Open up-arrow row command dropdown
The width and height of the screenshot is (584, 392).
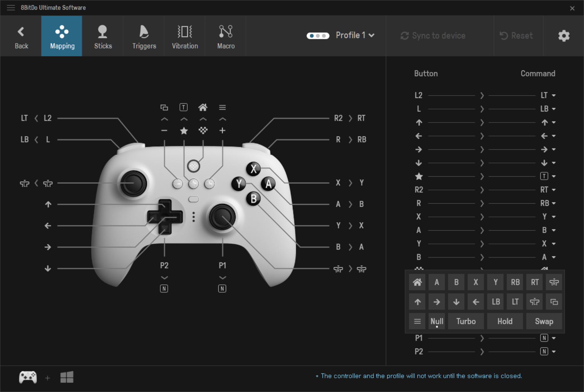(x=548, y=122)
